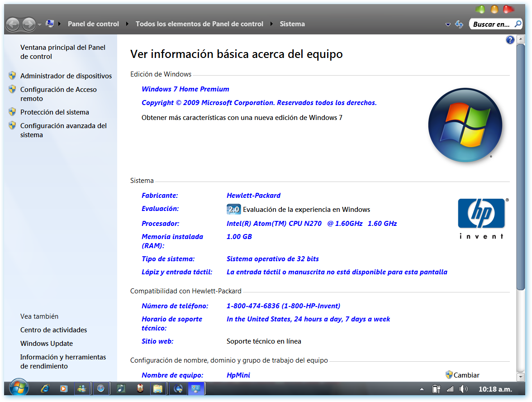Open Configuración de Acceso remoto
Image resolution: width=532 pixels, height=402 pixels.
point(58,94)
